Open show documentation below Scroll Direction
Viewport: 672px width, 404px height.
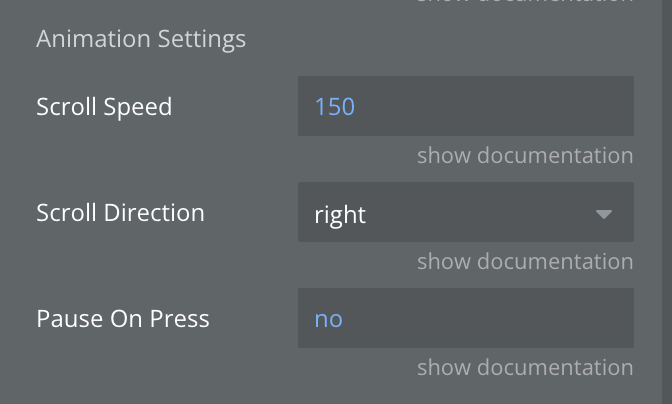click(524, 262)
